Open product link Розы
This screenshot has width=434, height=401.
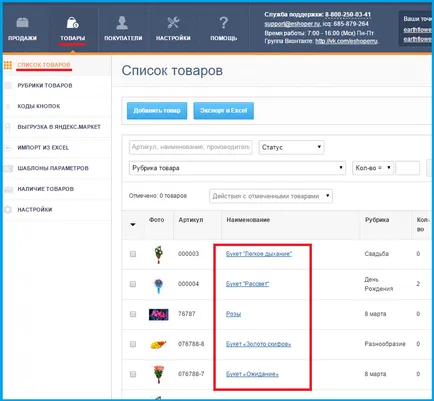233,314
